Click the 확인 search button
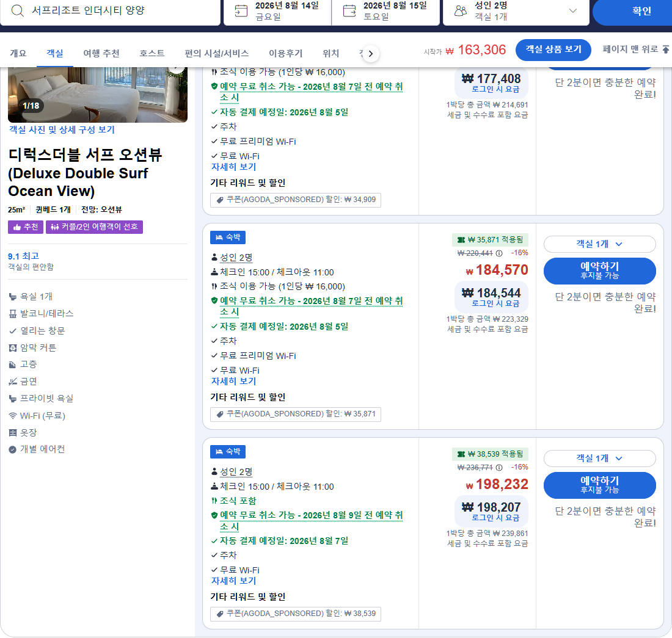Screen dimensions: 672x638 641,11
